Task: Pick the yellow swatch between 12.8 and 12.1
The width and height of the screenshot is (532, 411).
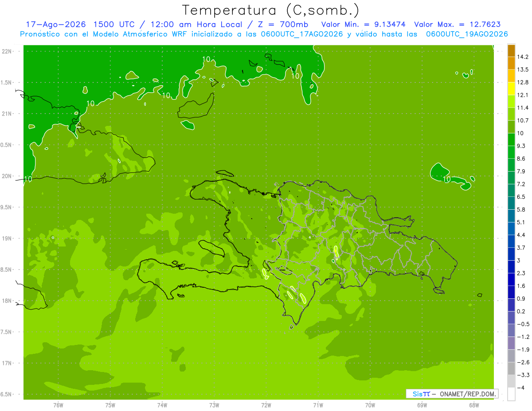Action: pyautogui.click(x=511, y=89)
